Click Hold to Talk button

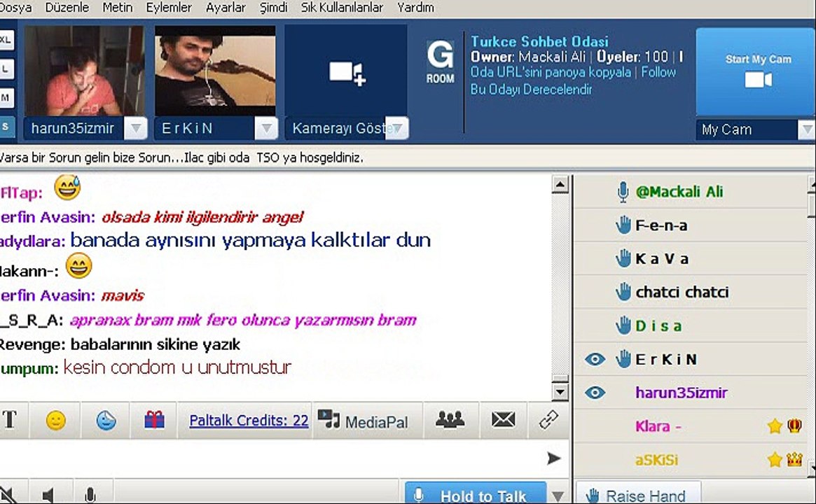coord(476,494)
